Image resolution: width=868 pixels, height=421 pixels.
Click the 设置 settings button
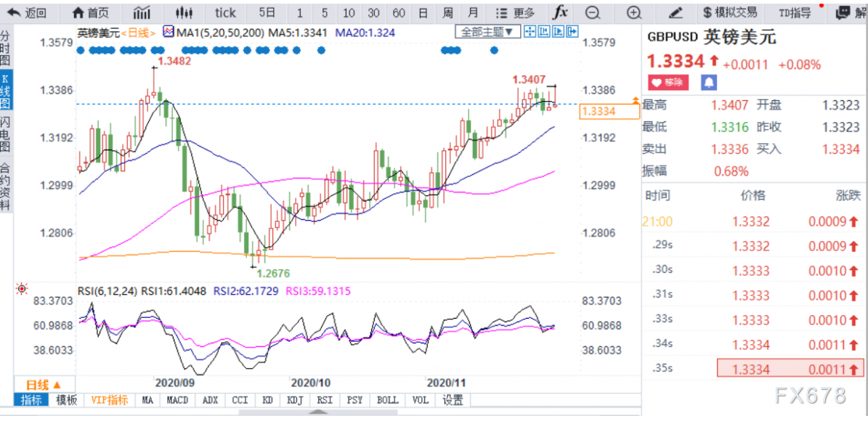[453, 400]
